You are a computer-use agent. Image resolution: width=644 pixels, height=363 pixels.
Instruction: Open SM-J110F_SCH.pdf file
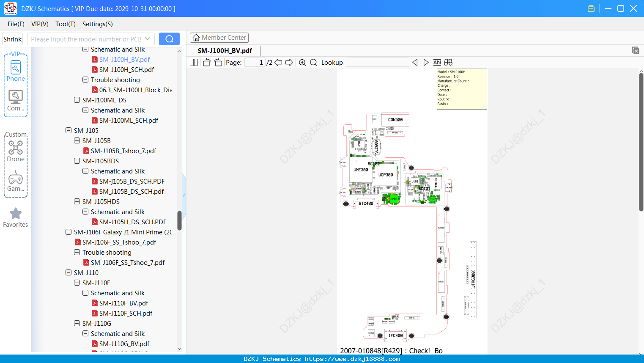point(126,313)
